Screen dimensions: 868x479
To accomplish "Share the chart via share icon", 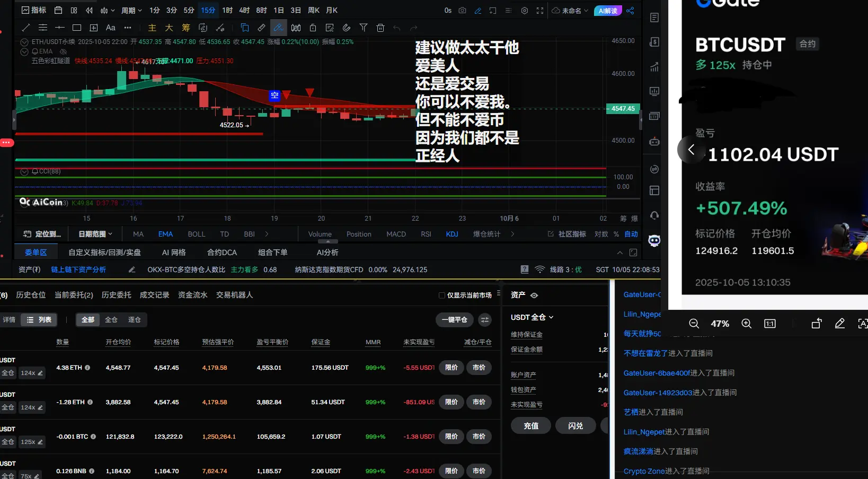I will pyautogui.click(x=630, y=11).
